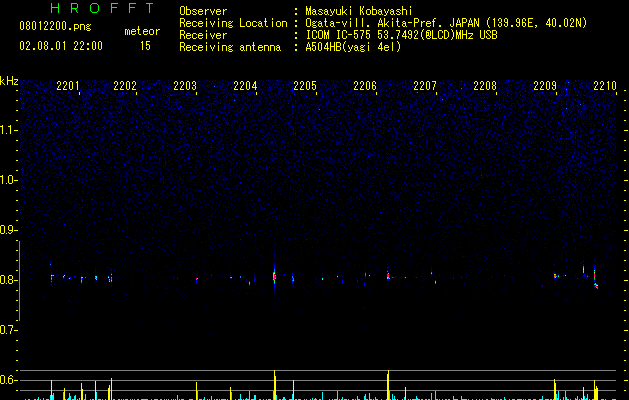Image resolution: width=629 pixels, height=400 pixels.
Task: Click the 2201 time marker
Action: tap(68, 86)
